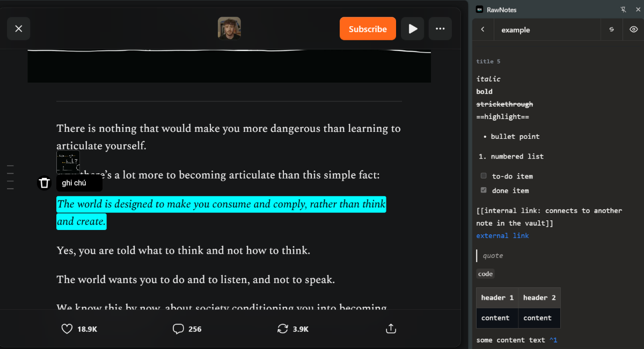Click the strikethrough S icon in RawNotes header
The image size is (644, 349).
(611, 29)
